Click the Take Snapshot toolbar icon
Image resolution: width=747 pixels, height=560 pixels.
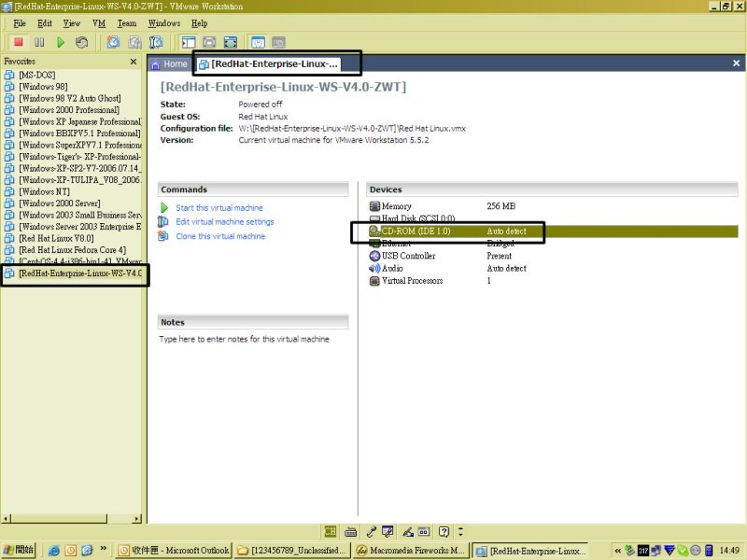113,42
